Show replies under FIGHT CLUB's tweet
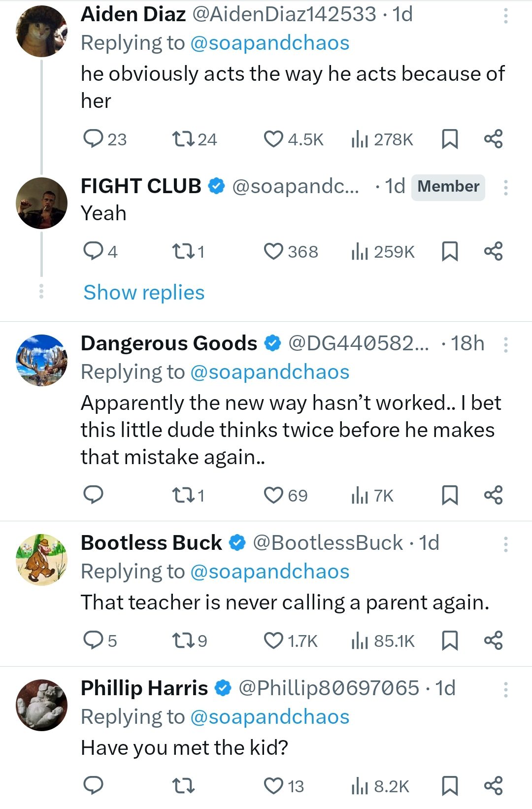This screenshot has width=532, height=809. click(x=144, y=293)
